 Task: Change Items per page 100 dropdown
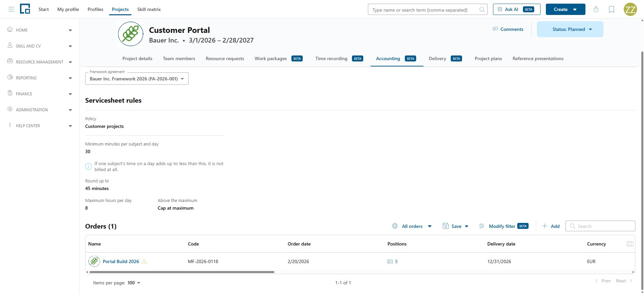134,283
